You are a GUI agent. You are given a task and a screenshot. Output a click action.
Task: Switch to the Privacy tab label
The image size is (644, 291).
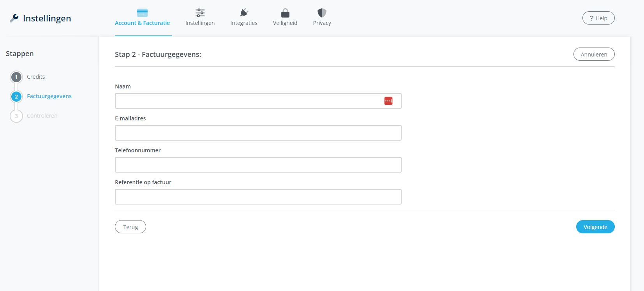tap(322, 23)
